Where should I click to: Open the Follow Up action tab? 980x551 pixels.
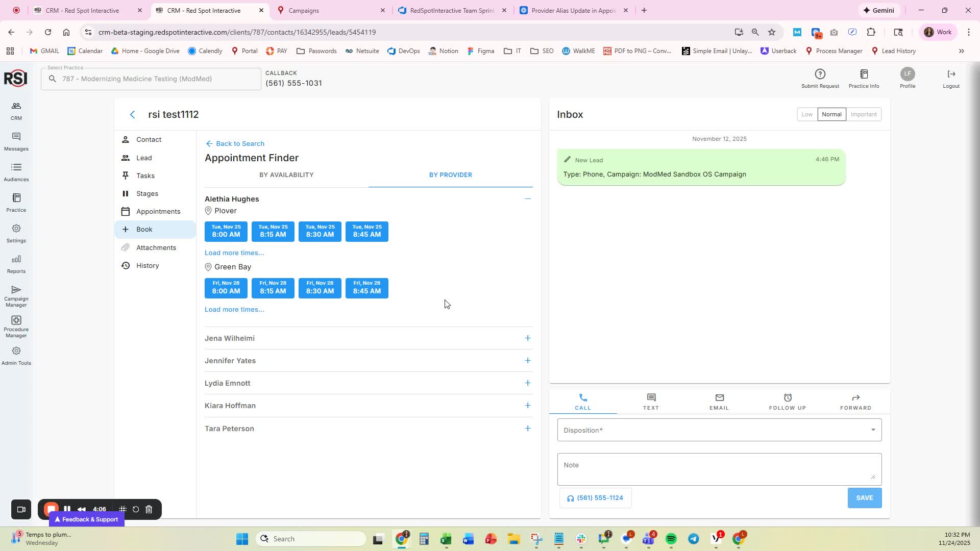[x=787, y=402]
